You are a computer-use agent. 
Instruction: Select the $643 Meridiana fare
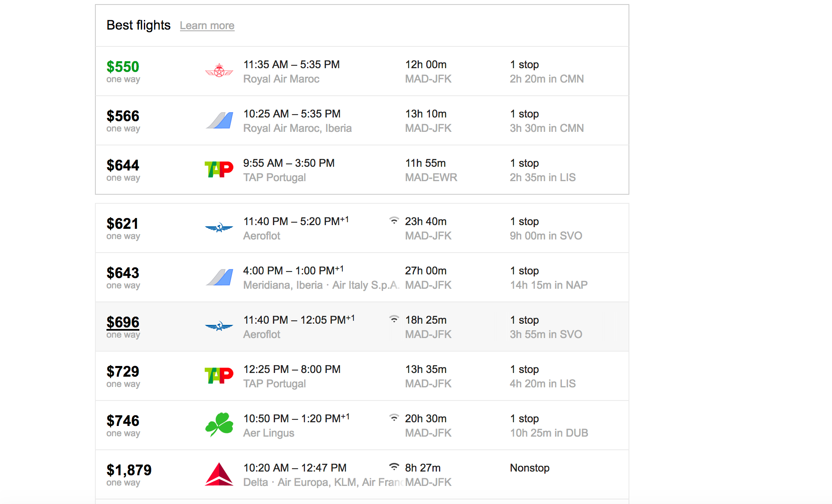pyautogui.click(x=123, y=273)
